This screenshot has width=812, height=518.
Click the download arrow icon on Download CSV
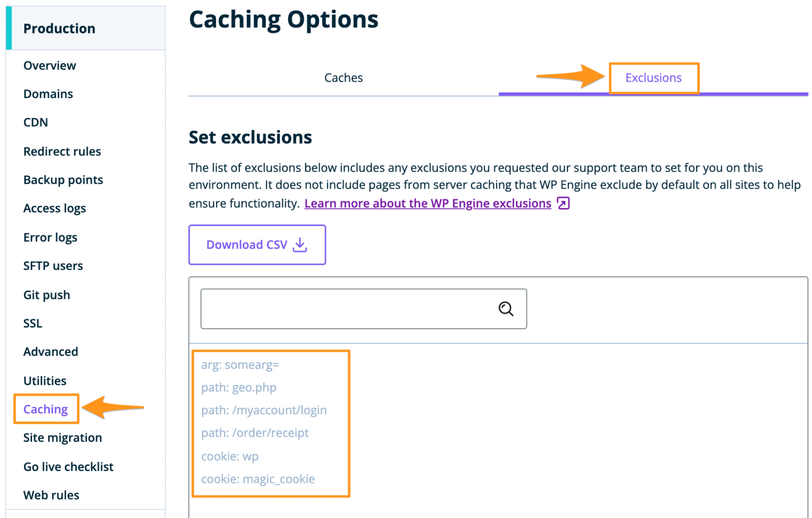click(299, 245)
